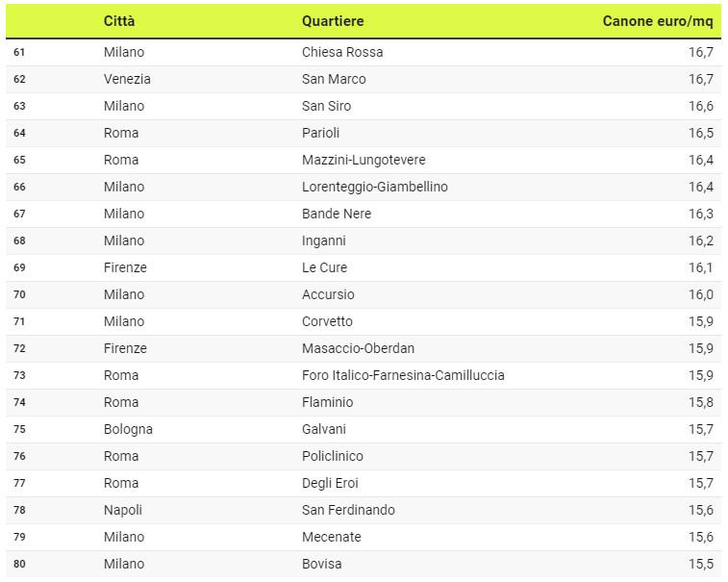Image resolution: width=728 pixels, height=582 pixels.
Task: Click the Città column header
Action: click(119, 21)
